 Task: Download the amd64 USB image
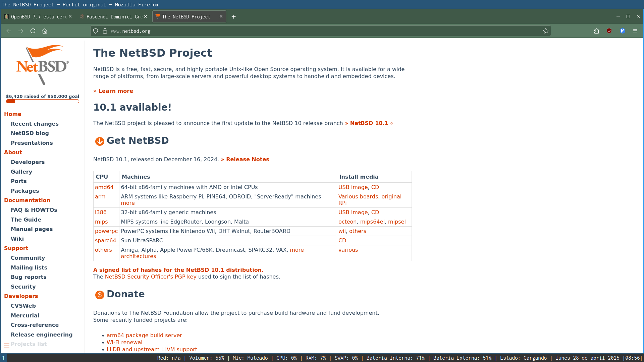coord(353,187)
